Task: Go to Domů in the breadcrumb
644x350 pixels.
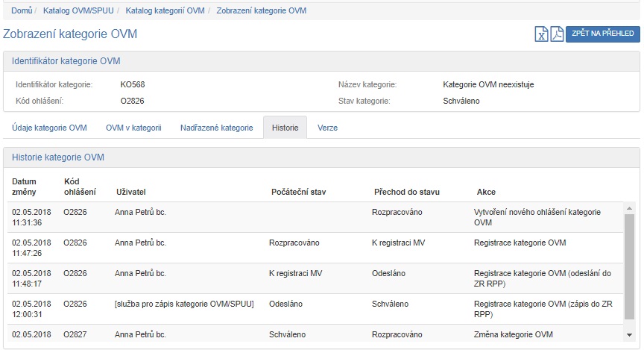Action: point(22,11)
